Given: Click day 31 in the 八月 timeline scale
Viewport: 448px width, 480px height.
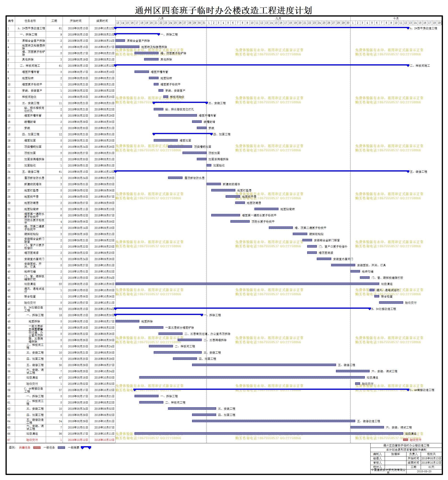Looking at the screenshot, I should [204, 23].
